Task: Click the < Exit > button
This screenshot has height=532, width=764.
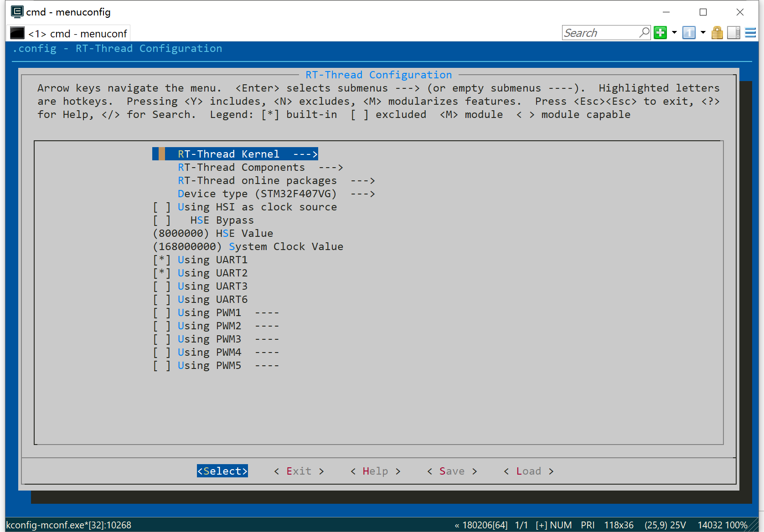Action: (299, 471)
